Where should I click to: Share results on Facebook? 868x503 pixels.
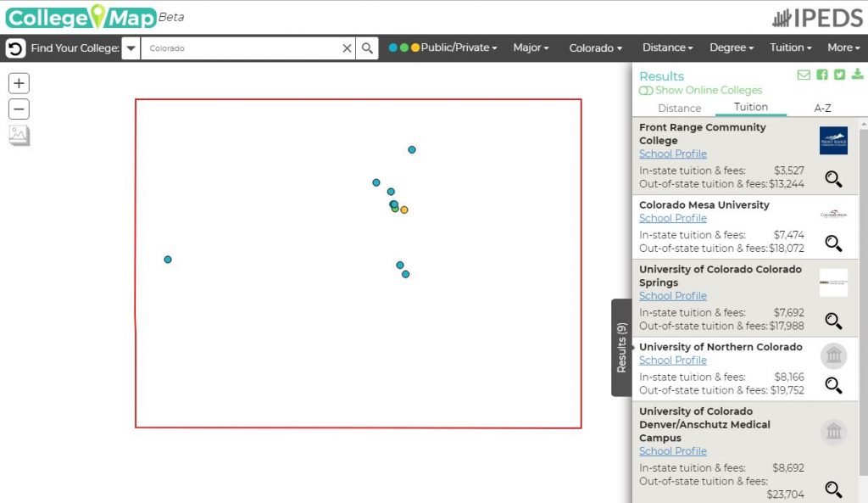pyautogui.click(x=822, y=75)
